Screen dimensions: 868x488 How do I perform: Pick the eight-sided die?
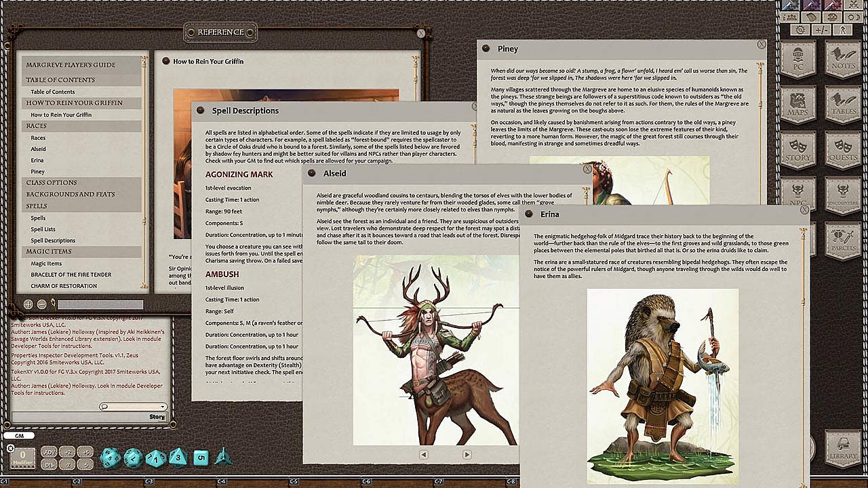(x=178, y=458)
